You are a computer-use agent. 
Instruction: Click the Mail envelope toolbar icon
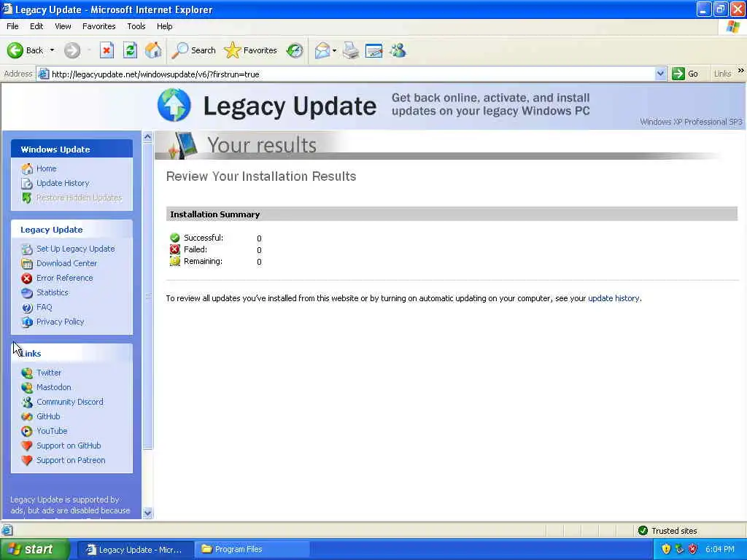coord(322,50)
